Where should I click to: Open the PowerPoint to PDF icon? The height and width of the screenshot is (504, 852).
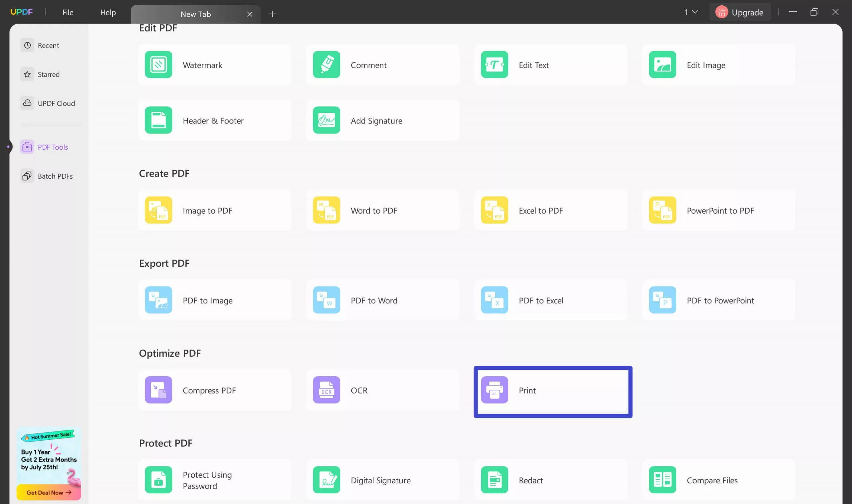click(662, 210)
